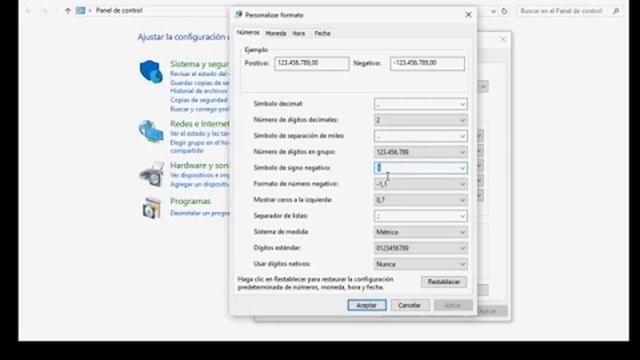
Task: Click the Aceptar button
Action: coord(367,305)
